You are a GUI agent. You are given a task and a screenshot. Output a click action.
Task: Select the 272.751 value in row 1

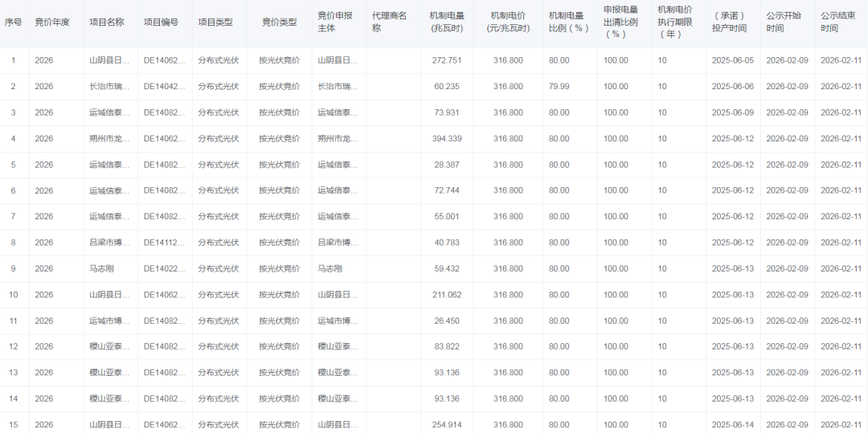click(447, 61)
